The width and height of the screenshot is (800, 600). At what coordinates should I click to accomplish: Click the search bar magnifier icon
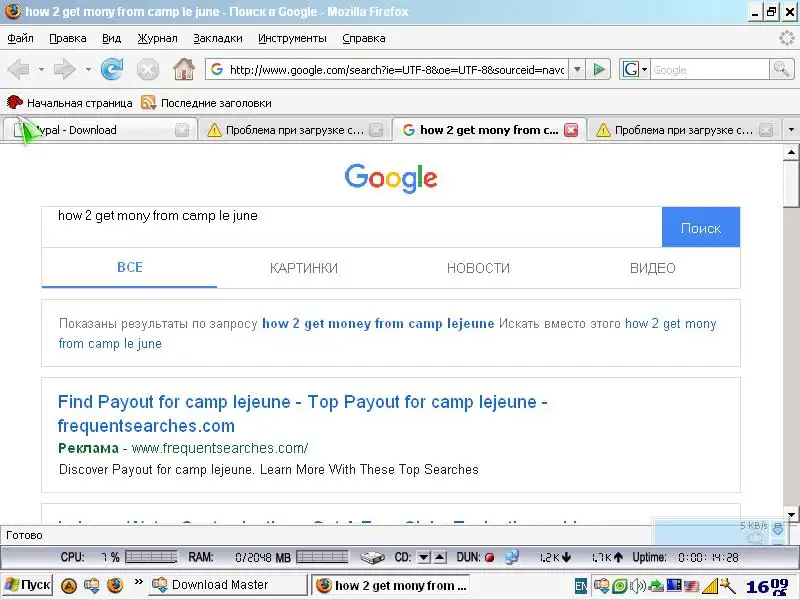click(782, 69)
